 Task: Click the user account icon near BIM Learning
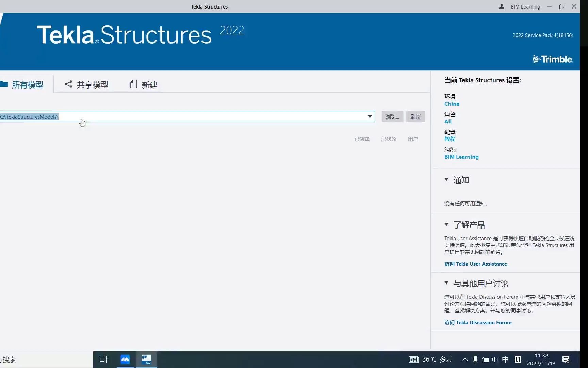point(501,6)
